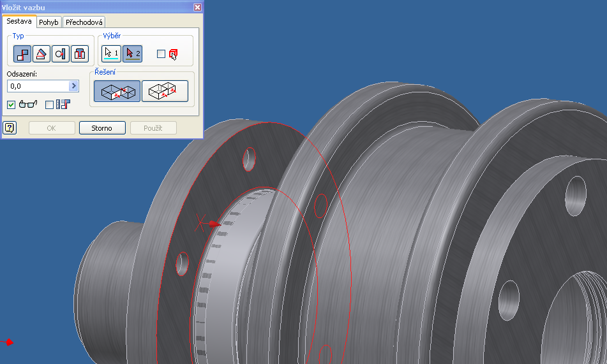The image size is (607, 364).
Task: Activate first selection arrow button
Action: coord(111,54)
